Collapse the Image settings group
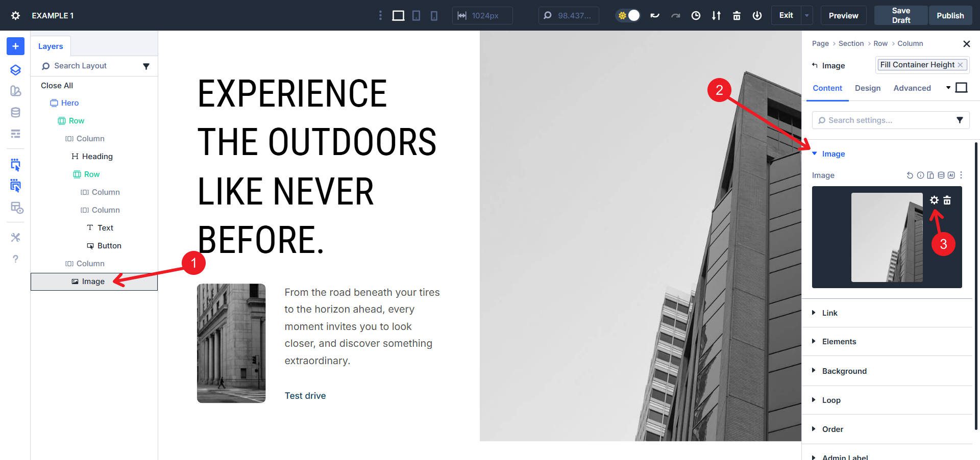The width and height of the screenshot is (980, 460). pyautogui.click(x=833, y=154)
